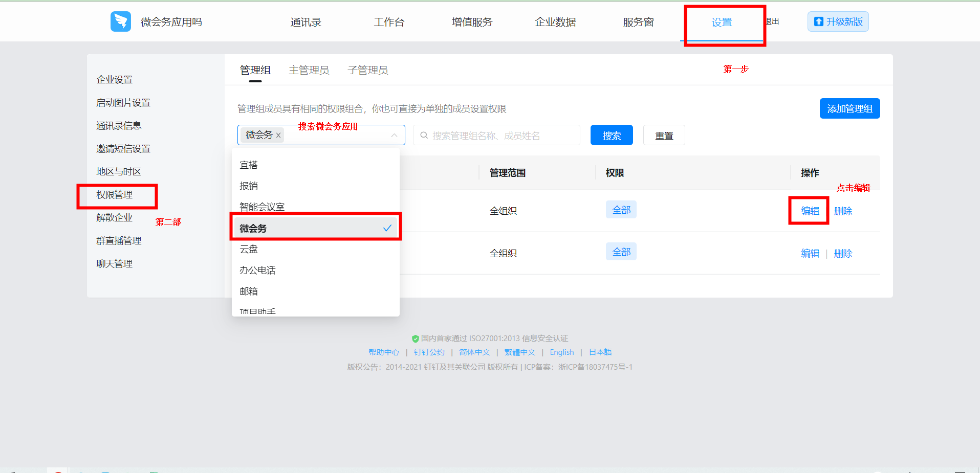Open the 帮助中心 footer link
Viewport: 980px width, 473px height.
[x=384, y=352]
